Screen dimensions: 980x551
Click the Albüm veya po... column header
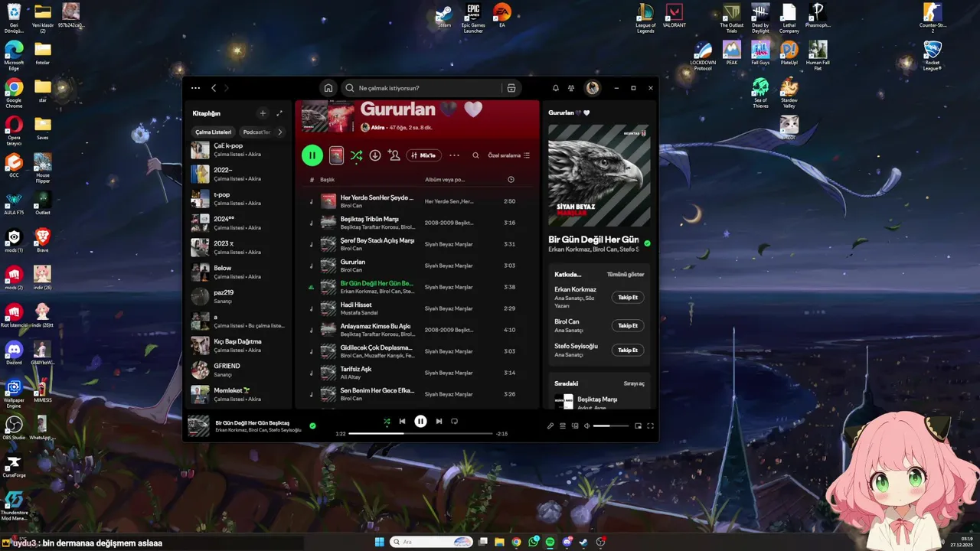click(x=445, y=180)
